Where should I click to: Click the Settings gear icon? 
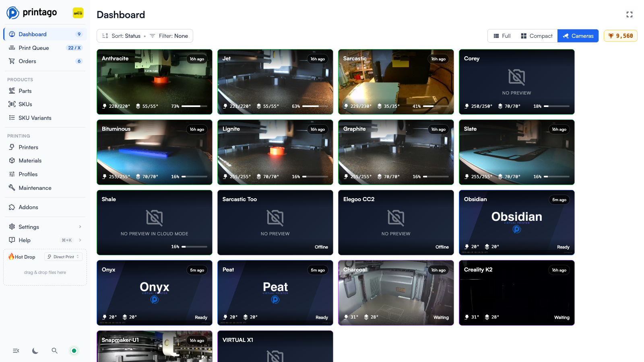point(12,227)
